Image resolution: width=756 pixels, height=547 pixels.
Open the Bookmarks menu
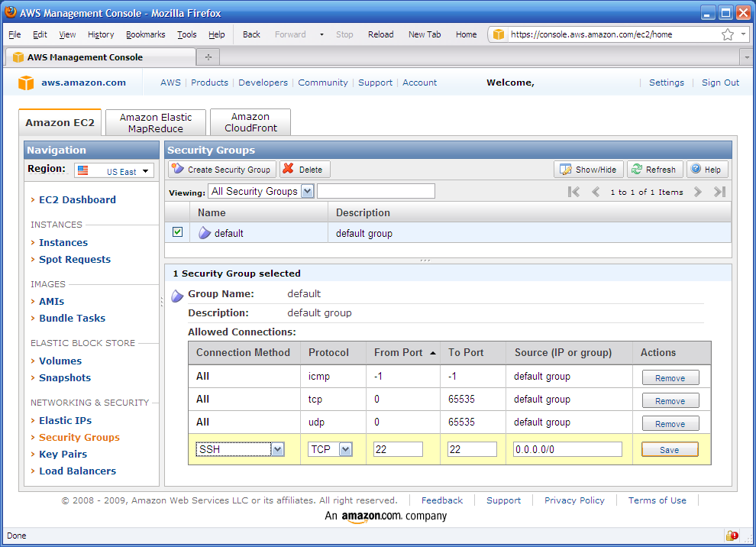tap(146, 34)
